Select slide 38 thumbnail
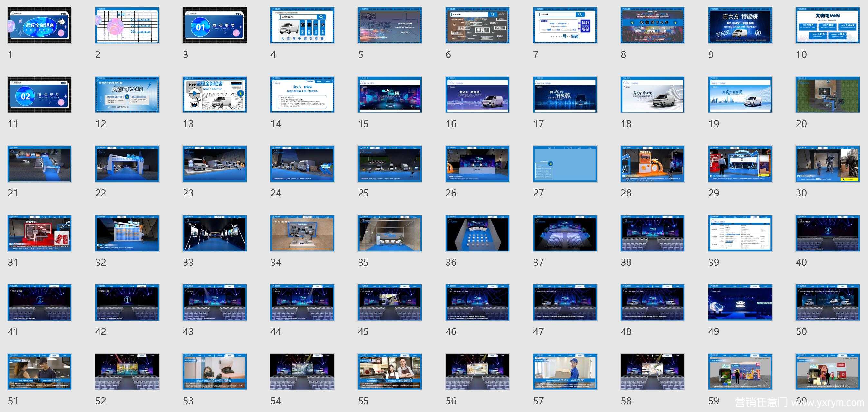 coord(653,233)
